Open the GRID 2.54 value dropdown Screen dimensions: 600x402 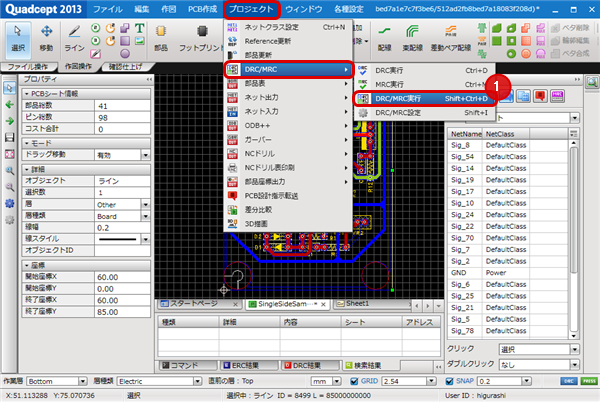coord(432,381)
